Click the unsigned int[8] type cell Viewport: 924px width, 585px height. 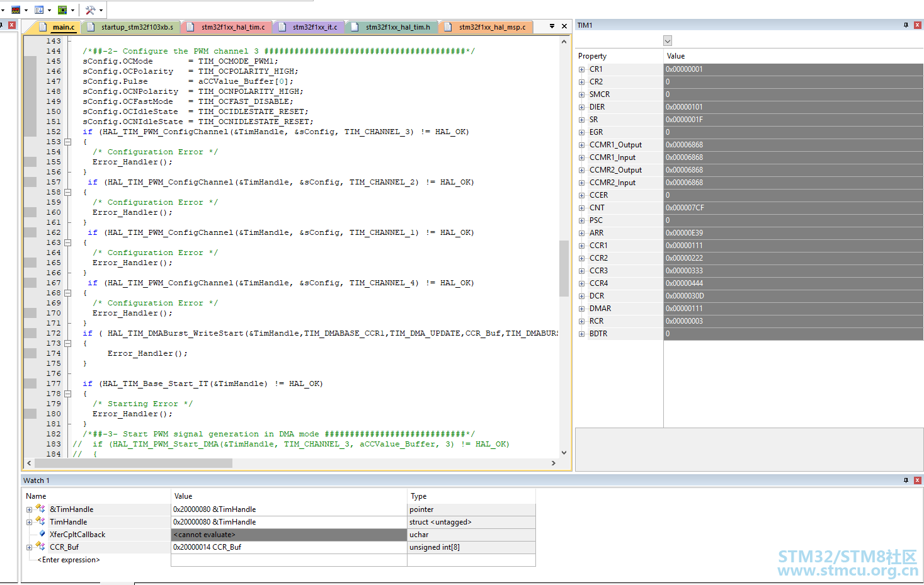[x=471, y=547]
